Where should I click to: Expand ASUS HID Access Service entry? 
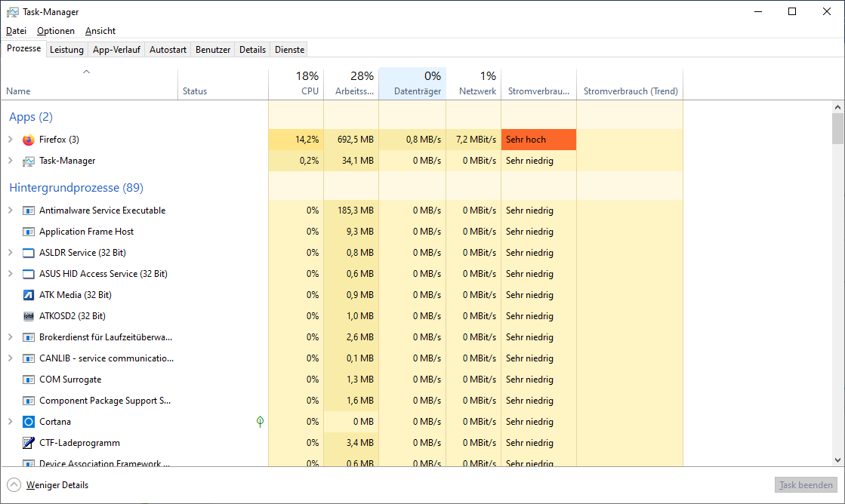click(x=11, y=274)
